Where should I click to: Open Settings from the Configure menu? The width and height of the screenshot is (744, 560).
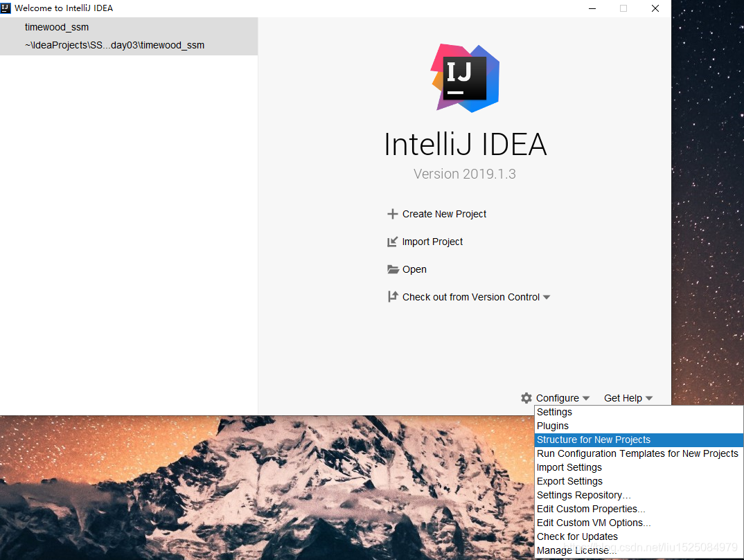click(x=639, y=412)
